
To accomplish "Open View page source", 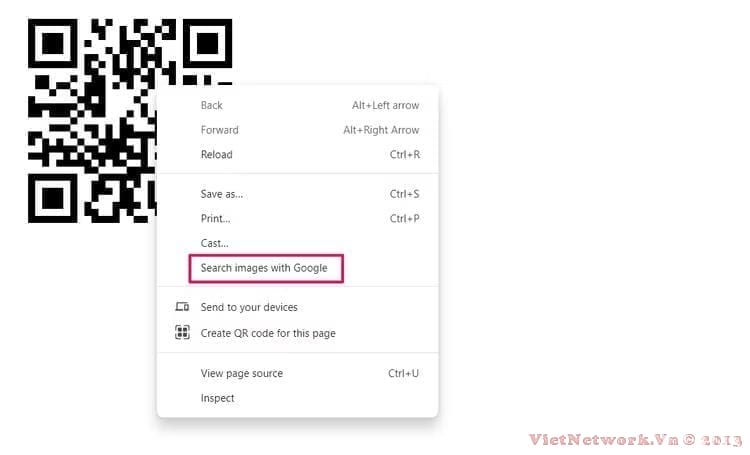I will coord(298,373).
